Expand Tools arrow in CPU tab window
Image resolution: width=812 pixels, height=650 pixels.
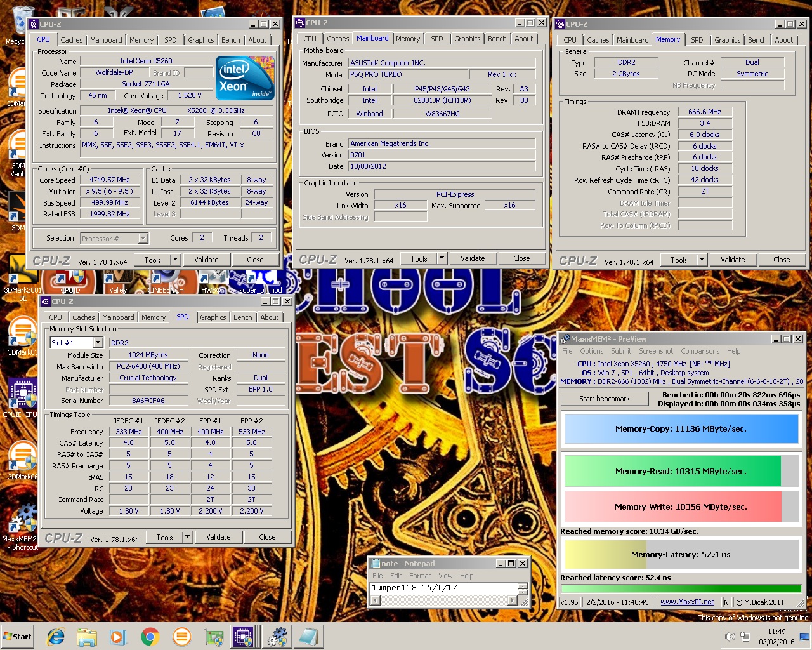click(176, 260)
